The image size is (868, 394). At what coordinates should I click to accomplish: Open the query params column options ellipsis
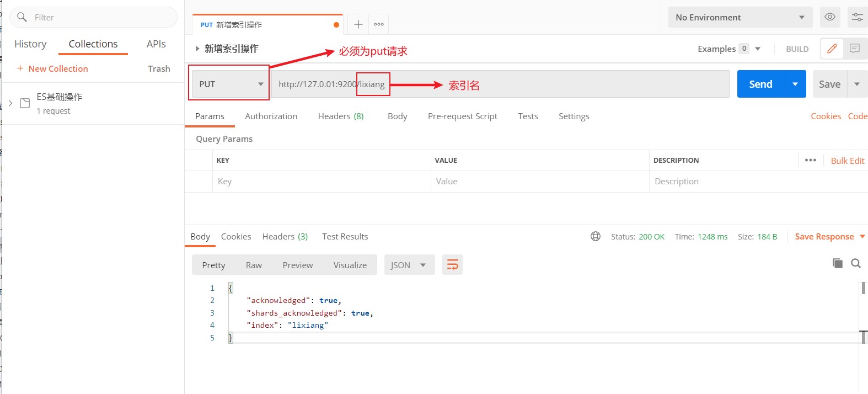point(810,160)
